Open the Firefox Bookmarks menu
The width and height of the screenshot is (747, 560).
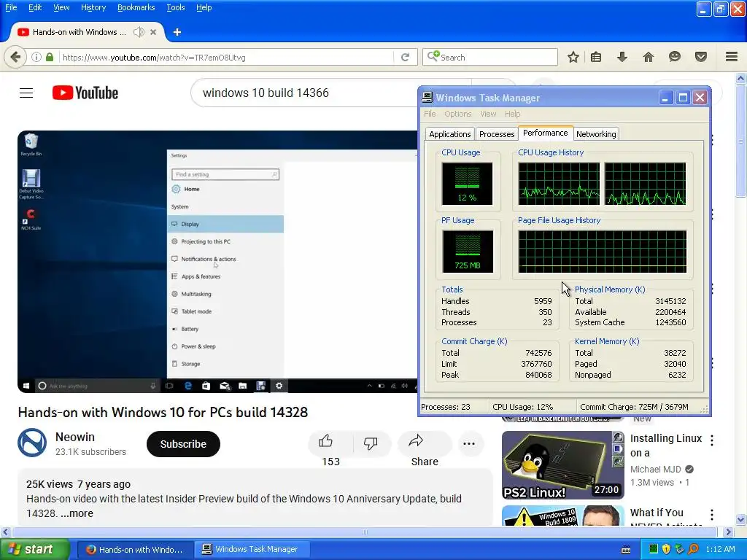136,7
